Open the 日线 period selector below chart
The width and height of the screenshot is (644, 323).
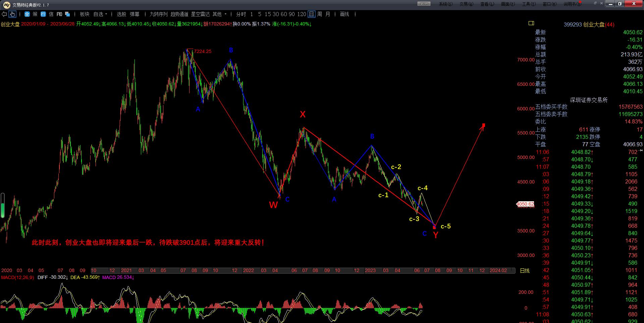tap(525, 271)
